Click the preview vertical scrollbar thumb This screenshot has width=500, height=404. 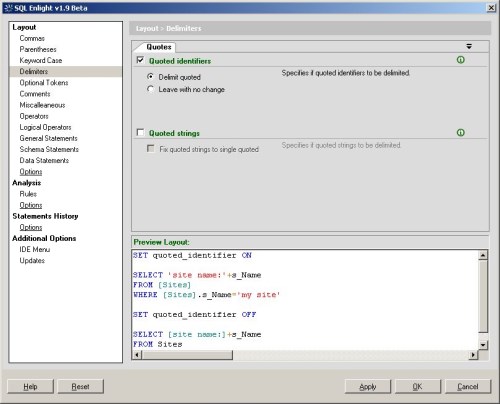pyautogui.click(x=483, y=297)
